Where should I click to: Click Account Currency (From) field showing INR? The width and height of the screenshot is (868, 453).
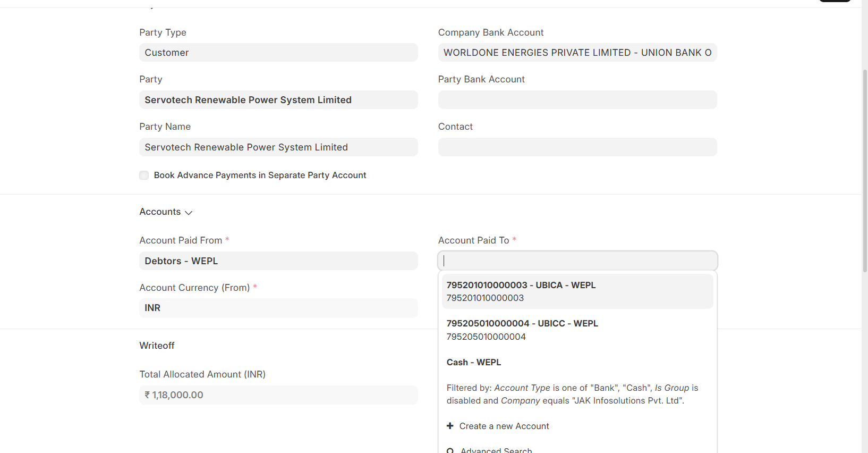[x=278, y=308]
